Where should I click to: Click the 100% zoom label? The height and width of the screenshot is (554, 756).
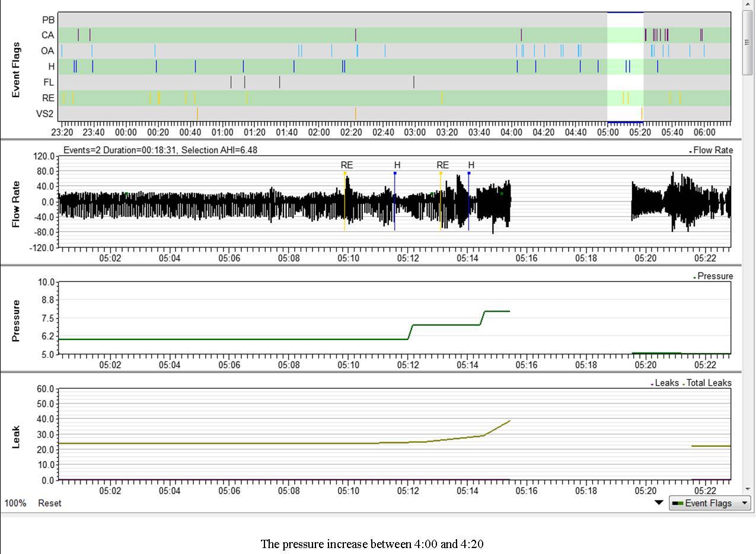[15, 503]
